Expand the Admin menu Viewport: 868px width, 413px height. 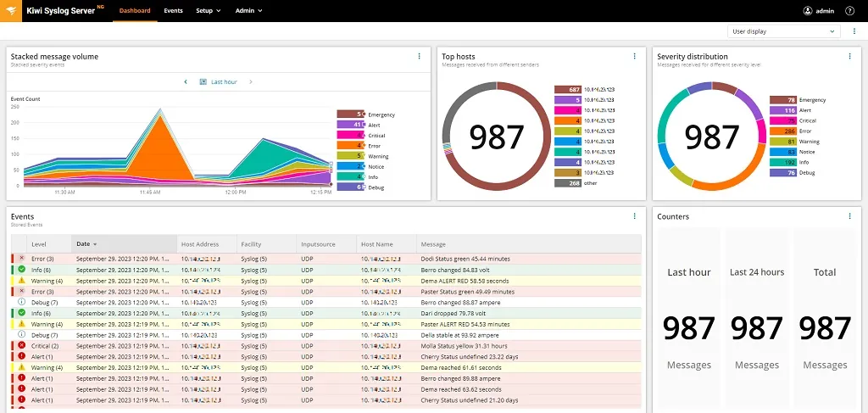pos(248,10)
